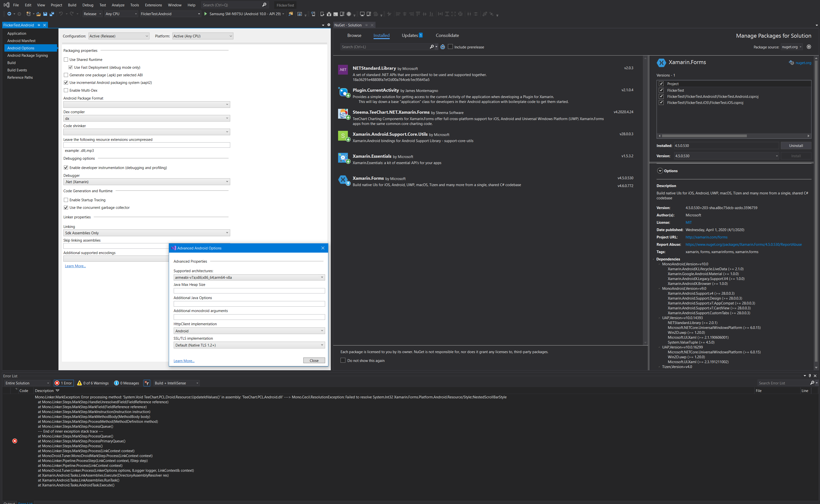Open Configuration Active (Release) dropdown
This screenshot has height=504, width=820.
tap(119, 36)
